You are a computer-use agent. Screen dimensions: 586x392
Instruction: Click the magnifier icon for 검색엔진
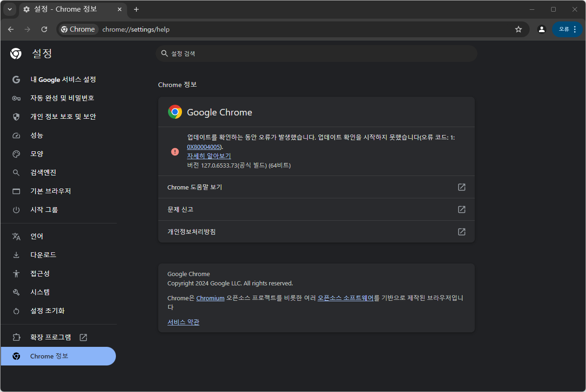click(x=16, y=173)
